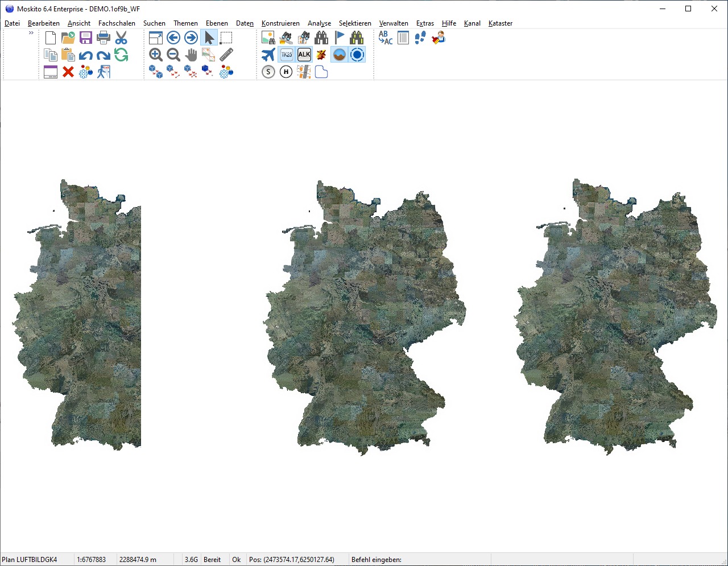Viewport: 728px width, 566px height.
Task: Open the Kataster menu
Action: click(500, 23)
